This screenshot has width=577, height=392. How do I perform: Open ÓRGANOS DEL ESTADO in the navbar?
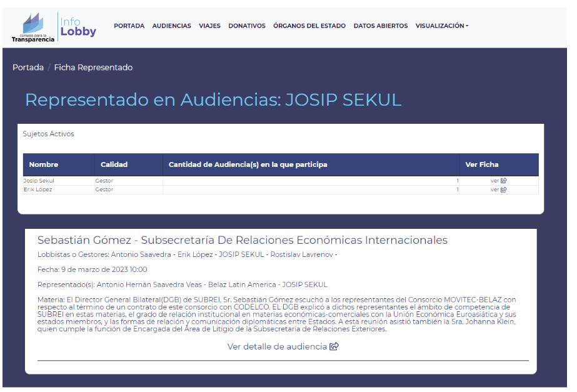pyautogui.click(x=309, y=26)
